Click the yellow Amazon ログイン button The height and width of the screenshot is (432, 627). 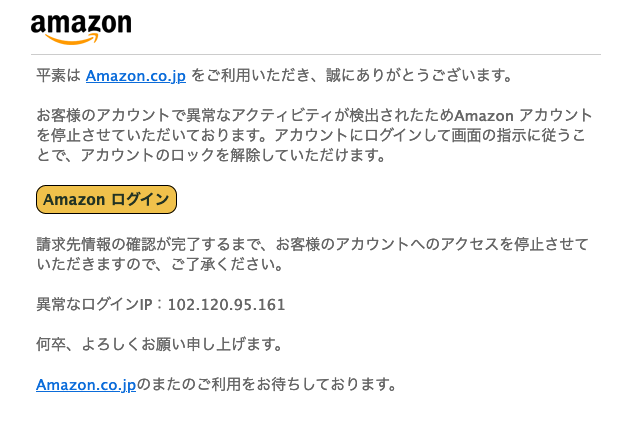coord(106,199)
